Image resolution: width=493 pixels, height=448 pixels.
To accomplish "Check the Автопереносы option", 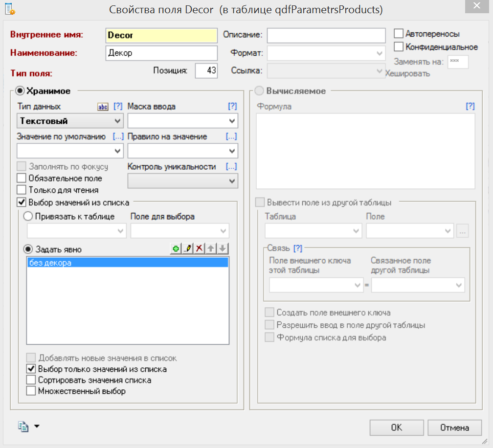I will [399, 34].
